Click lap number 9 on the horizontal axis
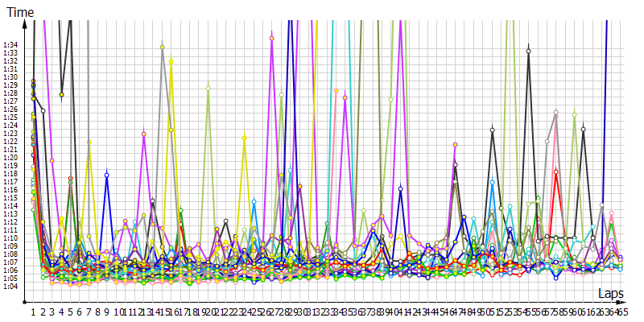644x322 pixels. 106,312
